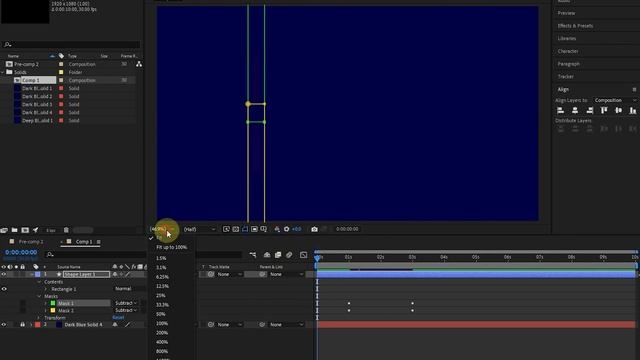Hide Rectangle 1 with eye toggle
640x360 pixels.
point(4,289)
